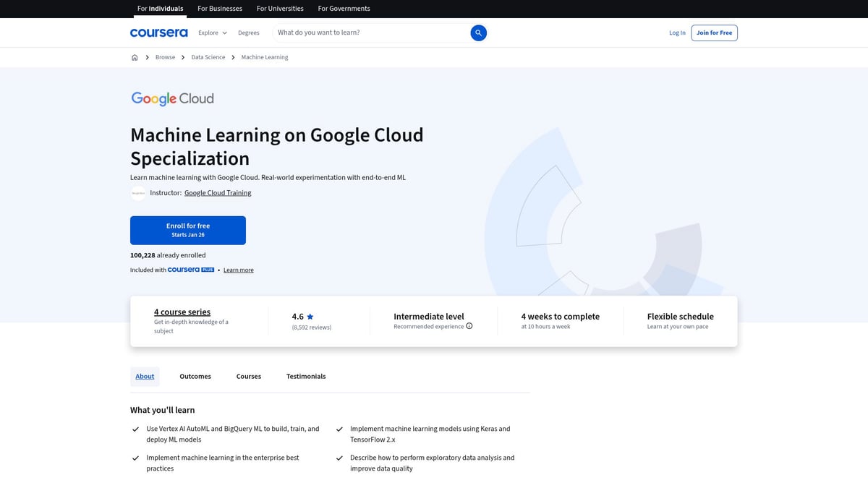This screenshot has width=868, height=488.
Task: Open the 4 course series link
Action: coord(182,312)
